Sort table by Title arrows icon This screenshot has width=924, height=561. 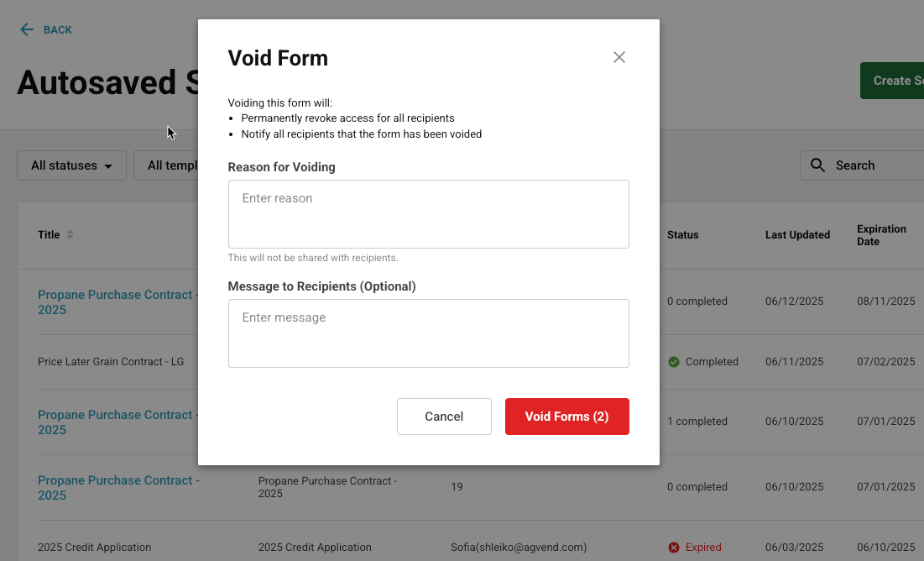(70, 235)
